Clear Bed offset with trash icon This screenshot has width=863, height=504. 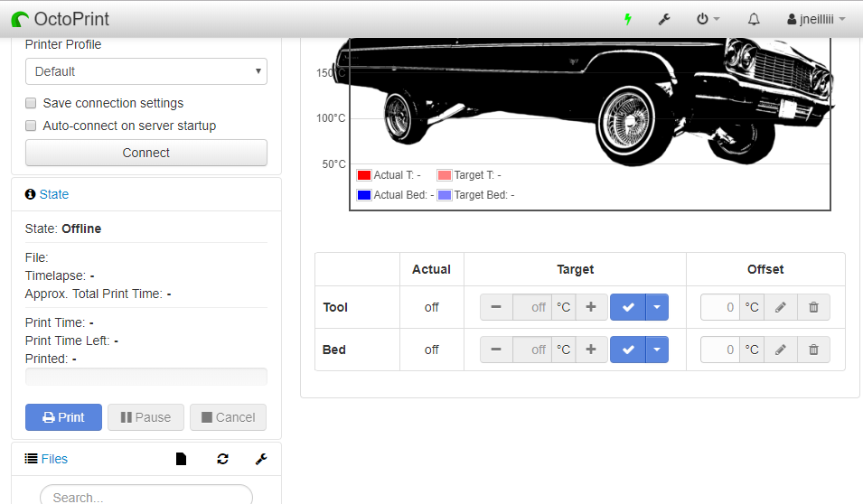[813, 350]
